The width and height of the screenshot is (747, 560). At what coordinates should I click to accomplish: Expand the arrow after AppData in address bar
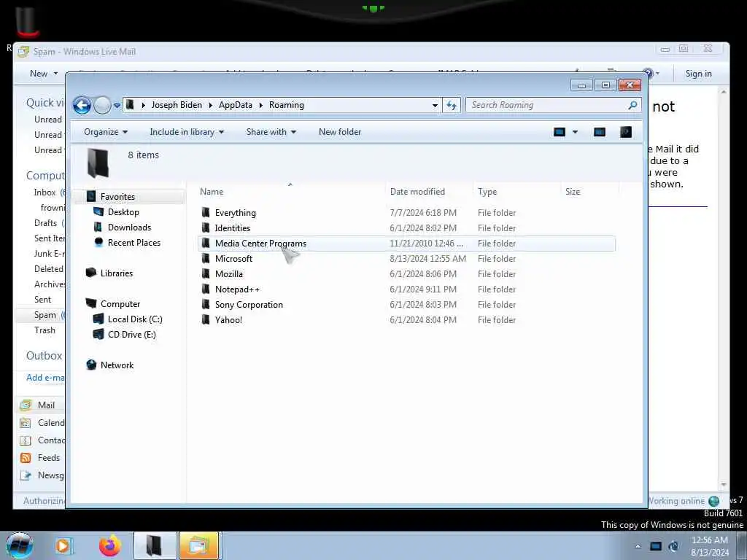point(261,105)
